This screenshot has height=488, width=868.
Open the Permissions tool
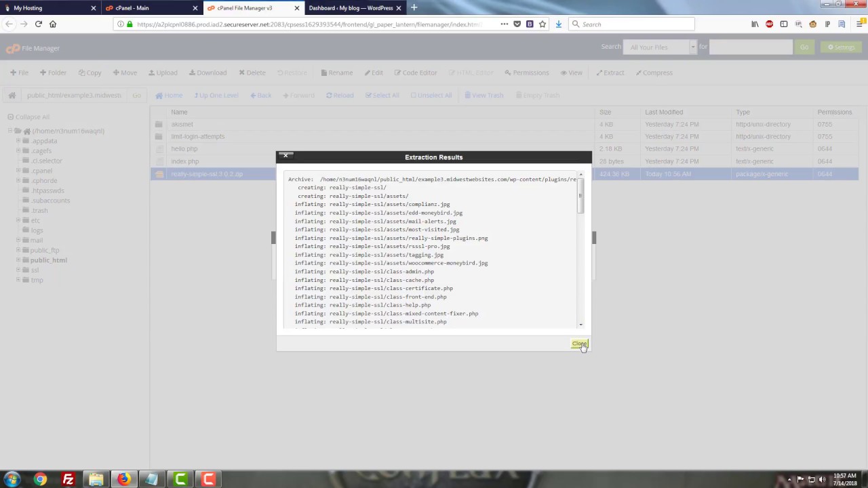527,73
